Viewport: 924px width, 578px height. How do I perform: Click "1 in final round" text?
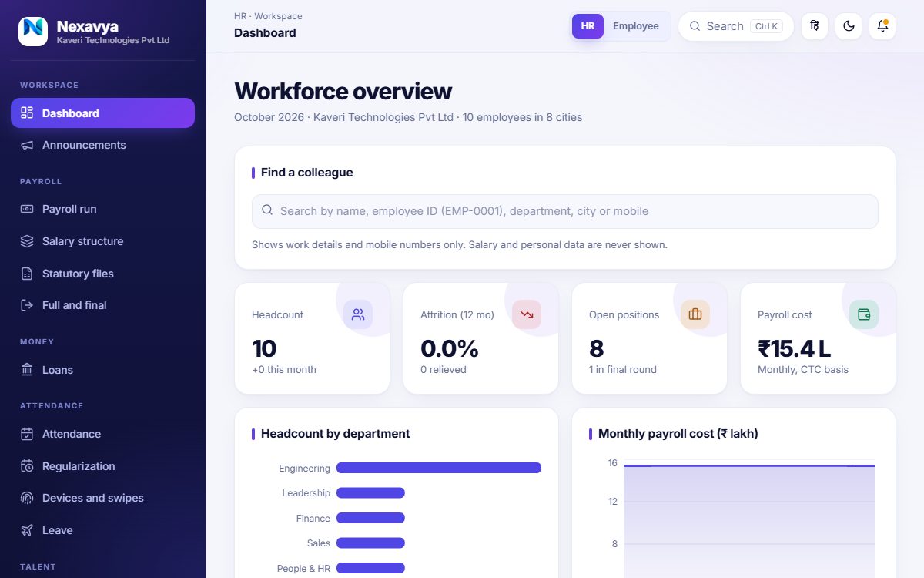[623, 370]
